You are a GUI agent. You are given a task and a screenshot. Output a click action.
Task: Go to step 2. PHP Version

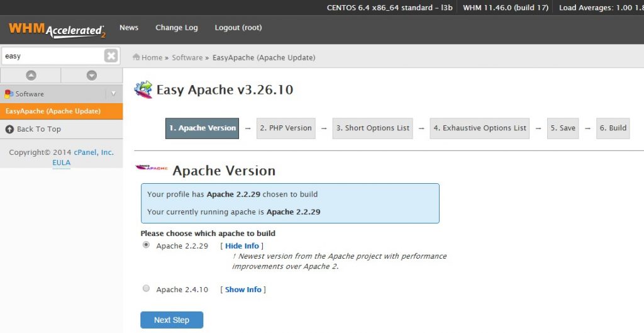(x=286, y=128)
